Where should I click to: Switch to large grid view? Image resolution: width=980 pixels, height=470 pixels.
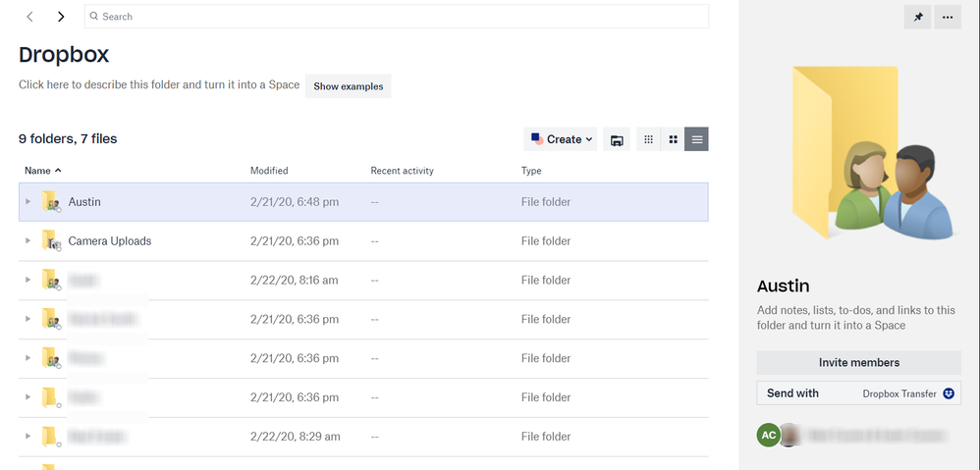(x=673, y=139)
